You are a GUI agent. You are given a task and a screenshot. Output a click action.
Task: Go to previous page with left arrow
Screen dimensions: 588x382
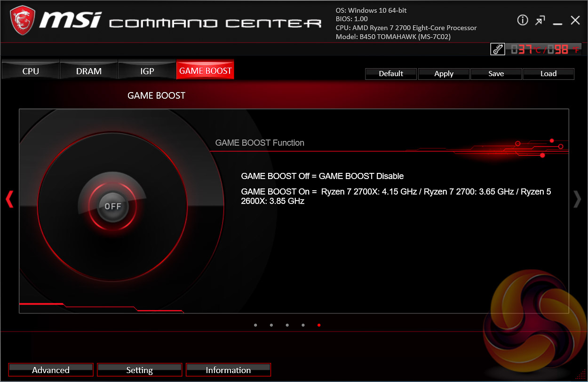click(9, 199)
